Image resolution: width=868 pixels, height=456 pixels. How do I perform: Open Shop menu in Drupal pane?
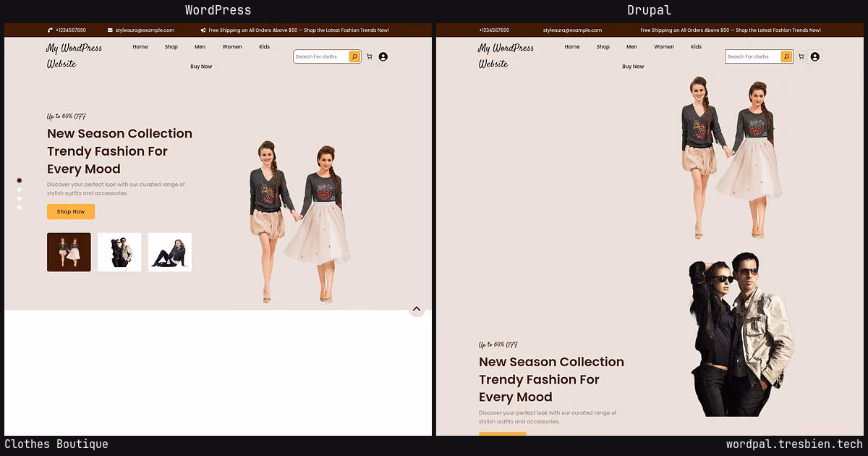click(x=603, y=47)
